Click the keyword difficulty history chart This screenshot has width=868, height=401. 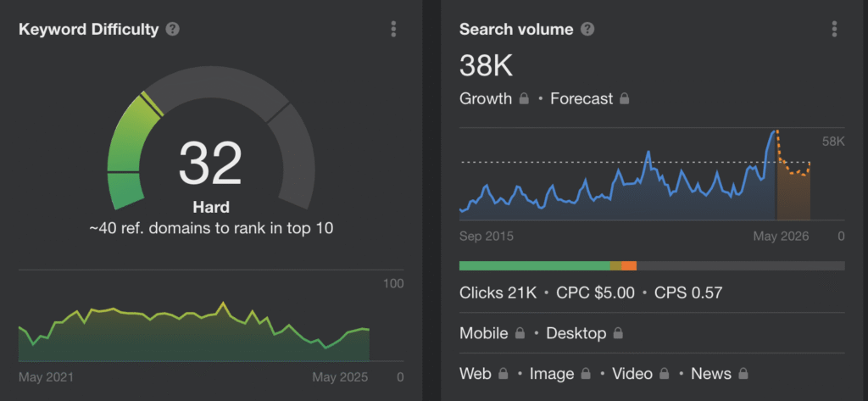(x=194, y=331)
